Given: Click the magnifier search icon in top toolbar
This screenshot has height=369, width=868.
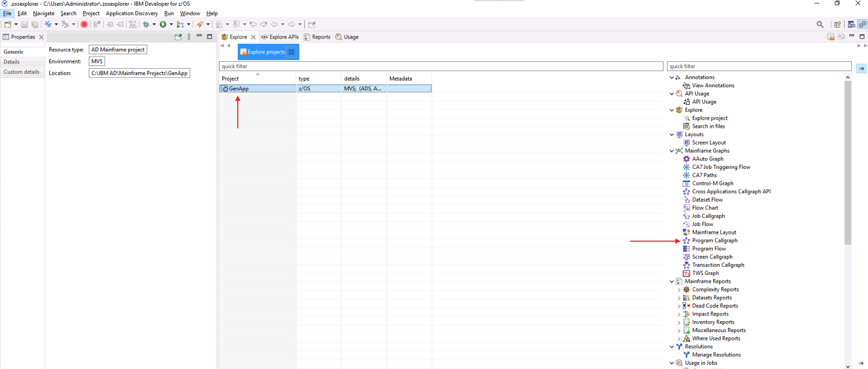Looking at the screenshot, I should 820,24.
